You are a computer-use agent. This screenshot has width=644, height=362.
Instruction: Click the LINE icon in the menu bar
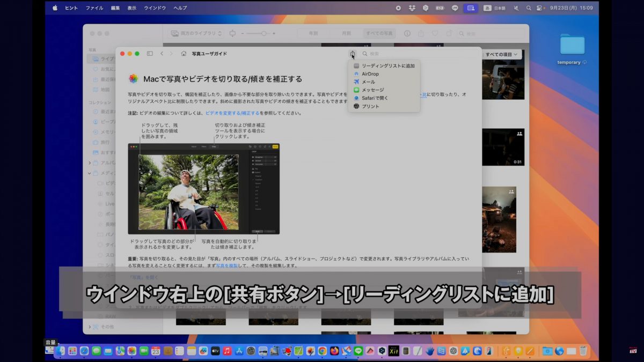tap(455, 8)
